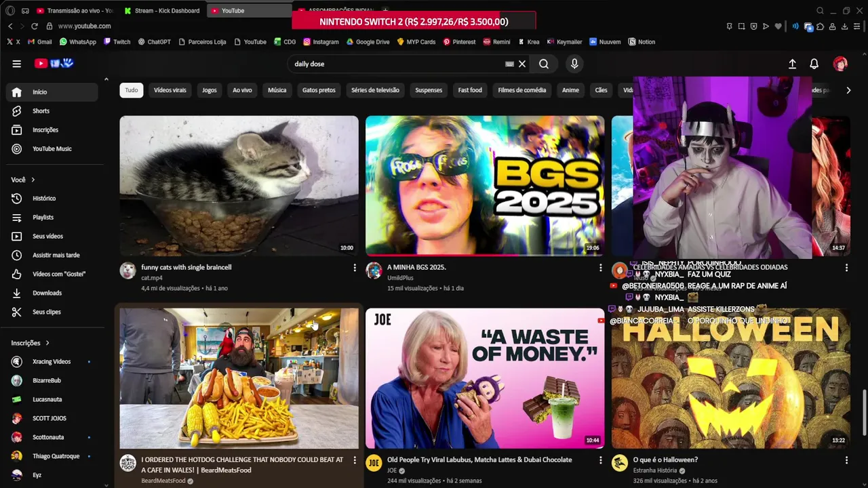This screenshot has height=488, width=868.
Task: Open Shorts in the sidebar
Action: coord(52,111)
